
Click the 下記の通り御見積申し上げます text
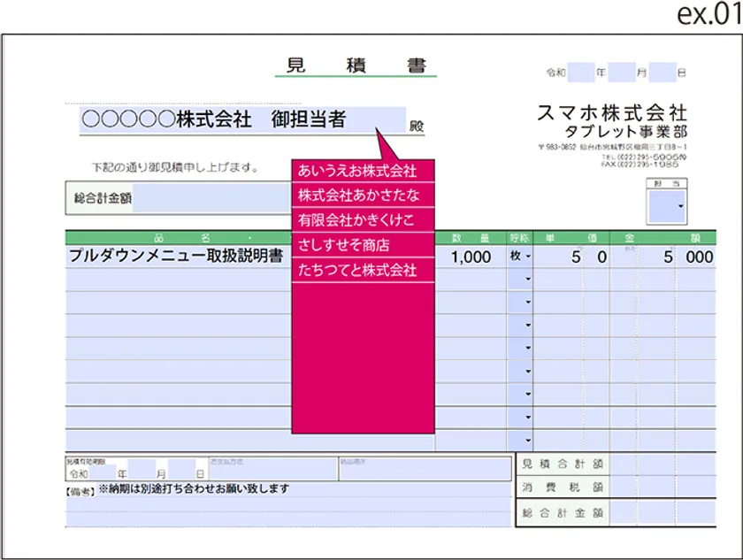point(174,167)
